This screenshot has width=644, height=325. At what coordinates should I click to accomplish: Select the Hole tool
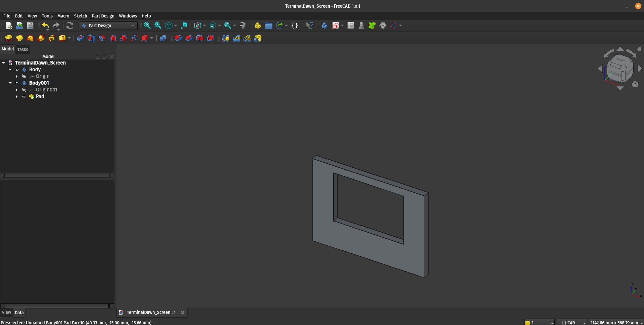[x=91, y=38]
